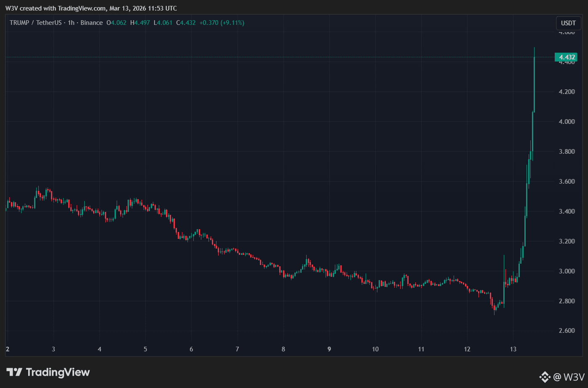Click date label 12 on time axis
The height and width of the screenshot is (388, 588).
tap(467, 349)
